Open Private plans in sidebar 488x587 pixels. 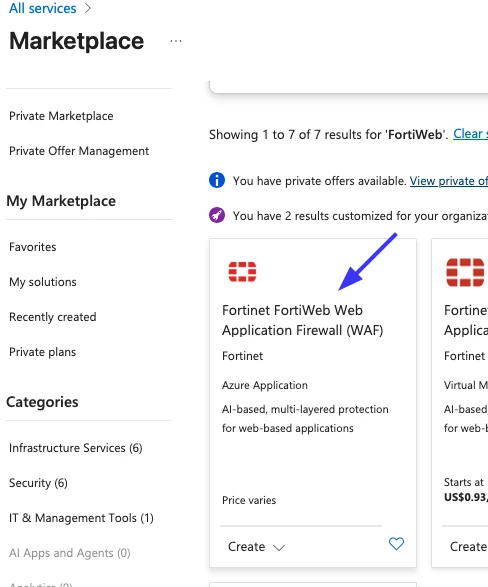tap(43, 352)
